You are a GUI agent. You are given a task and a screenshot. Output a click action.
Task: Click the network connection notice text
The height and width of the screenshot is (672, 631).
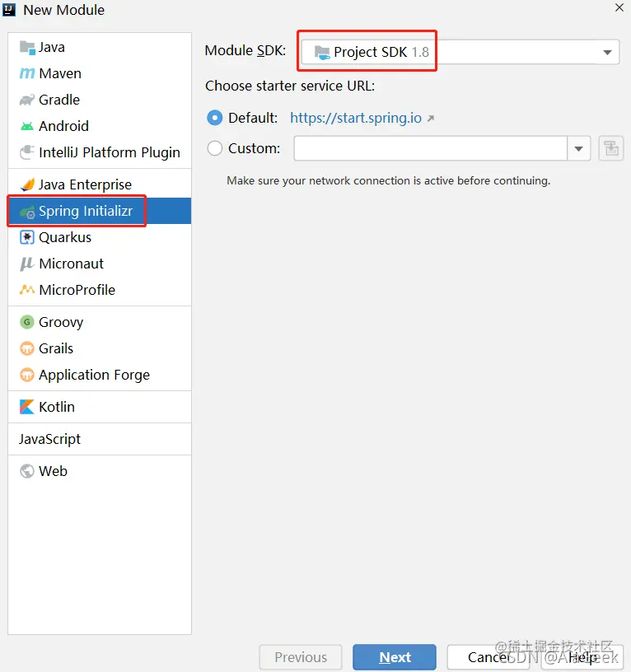[x=388, y=181]
